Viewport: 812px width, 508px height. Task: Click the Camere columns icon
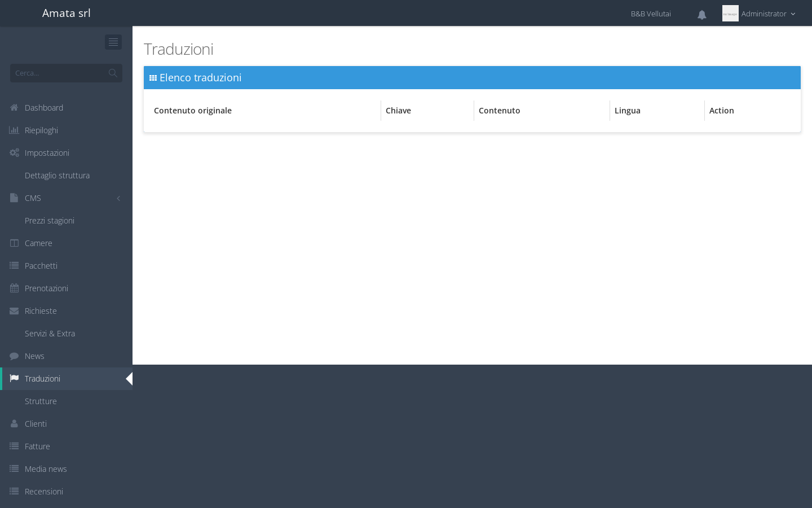point(14,243)
